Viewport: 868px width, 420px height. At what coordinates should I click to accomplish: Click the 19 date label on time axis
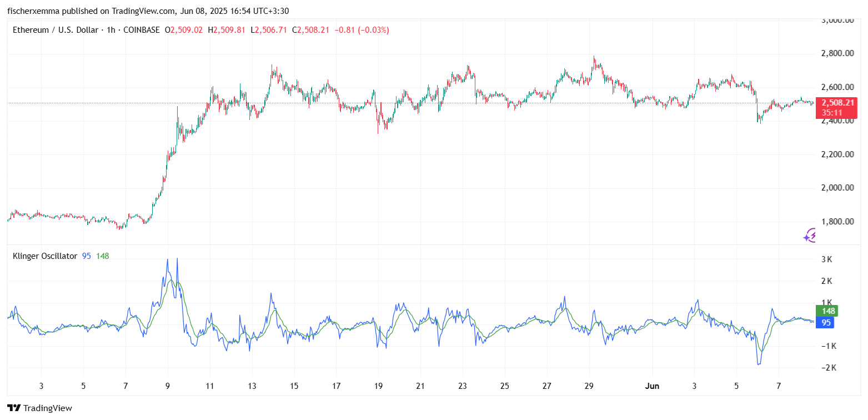pyautogui.click(x=378, y=386)
